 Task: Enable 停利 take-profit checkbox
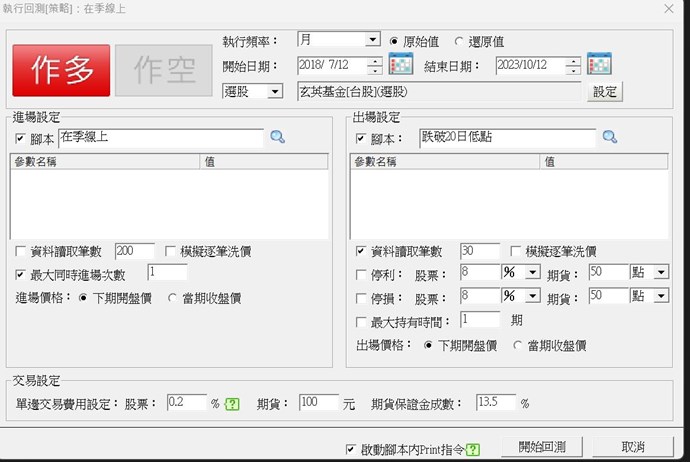[x=361, y=275]
